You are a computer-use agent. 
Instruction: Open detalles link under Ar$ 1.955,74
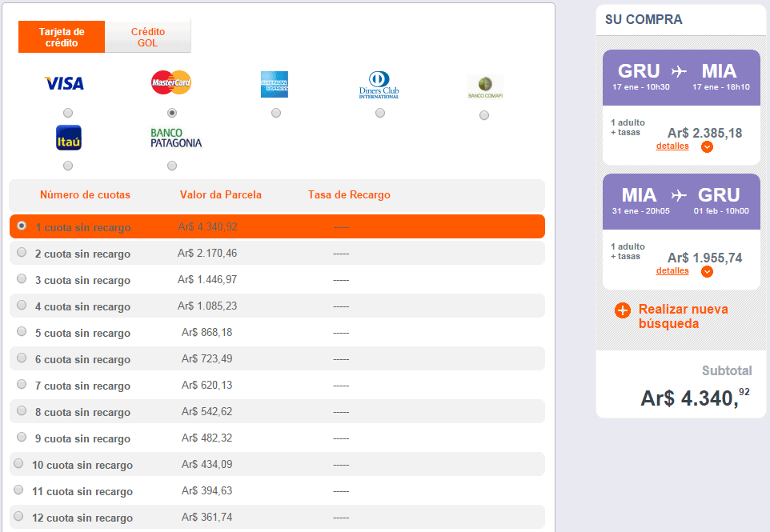pos(672,270)
